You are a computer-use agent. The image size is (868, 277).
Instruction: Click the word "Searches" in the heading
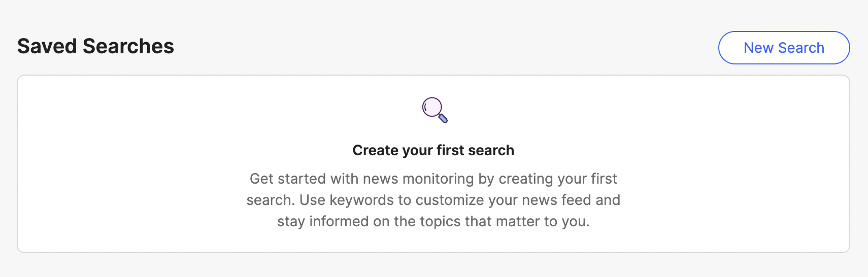click(x=128, y=46)
